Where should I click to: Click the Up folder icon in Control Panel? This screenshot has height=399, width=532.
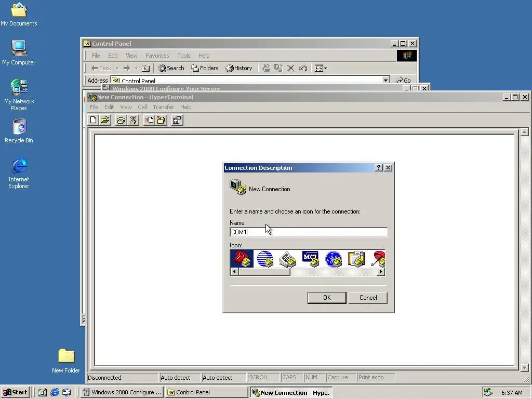(x=145, y=68)
